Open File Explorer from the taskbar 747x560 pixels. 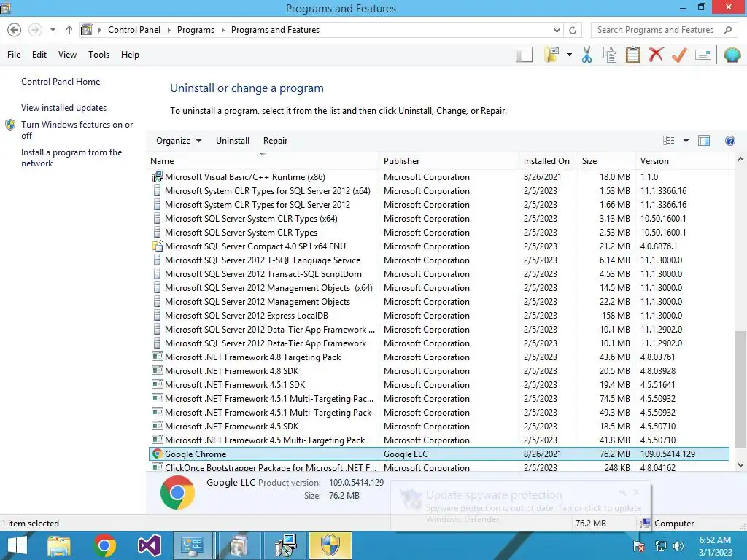[59, 545]
